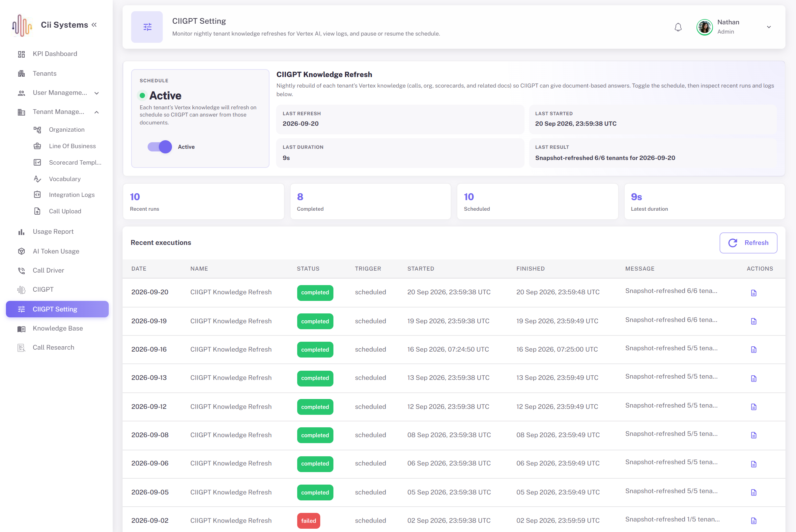Click the Call Upload icon
The image size is (796, 532).
point(37,211)
